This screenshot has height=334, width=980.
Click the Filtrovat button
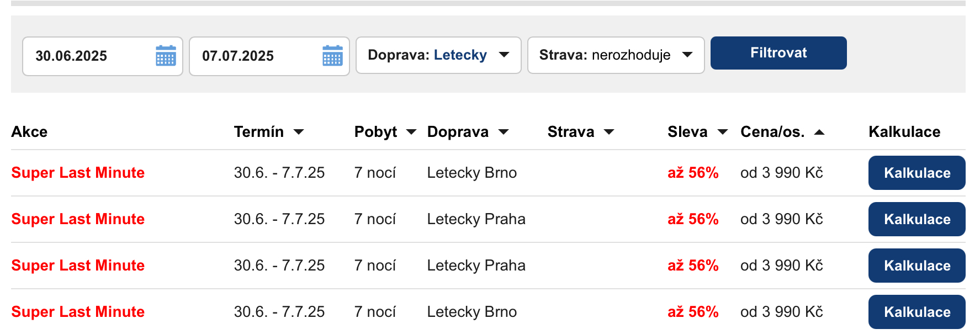click(x=778, y=53)
